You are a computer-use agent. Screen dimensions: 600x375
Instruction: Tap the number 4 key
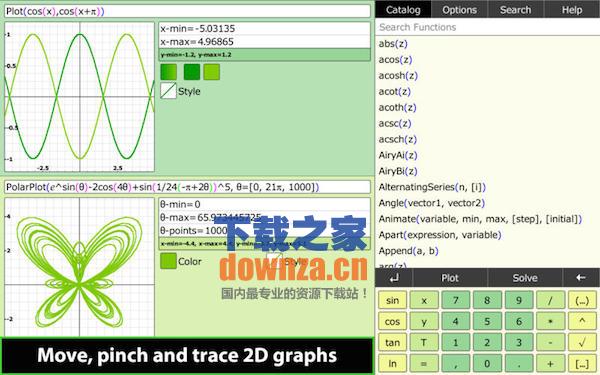[x=455, y=321]
